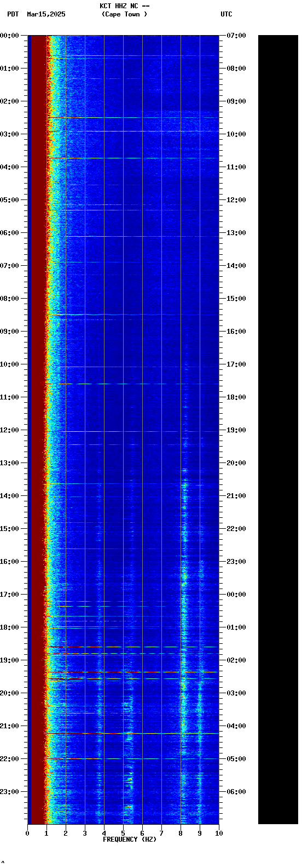Click the 00:00 label on the UTC axis
Viewport: 302px width, 868px height.
(236, 595)
